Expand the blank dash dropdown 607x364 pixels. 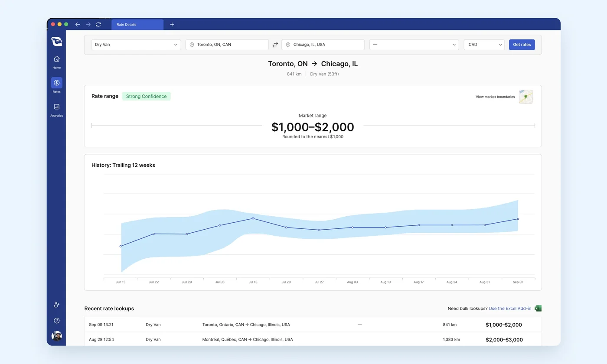(x=414, y=45)
